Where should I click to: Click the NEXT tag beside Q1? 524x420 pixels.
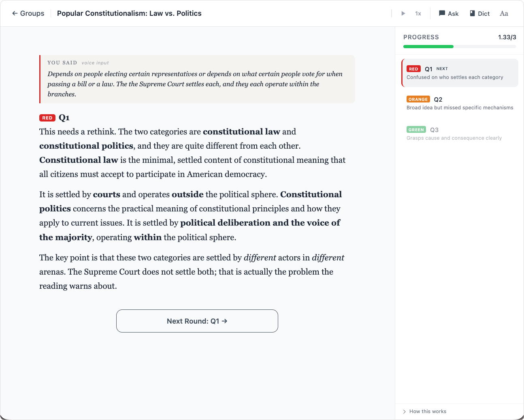click(442, 69)
